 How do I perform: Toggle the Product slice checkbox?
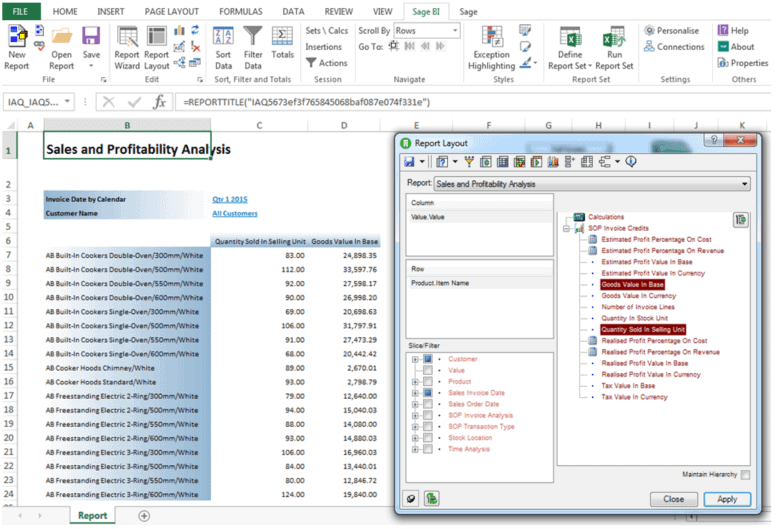tap(428, 382)
